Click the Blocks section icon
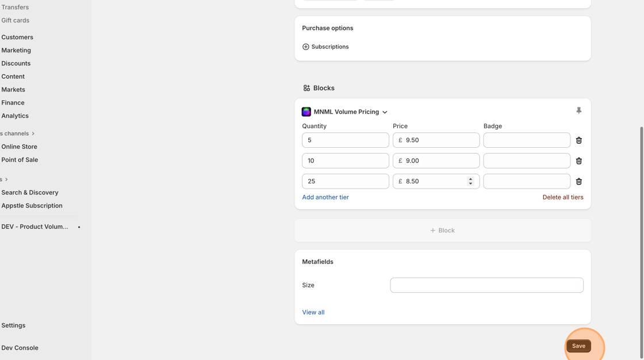The image size is (644, 360). pyautogui.click(x=306, y=88)
